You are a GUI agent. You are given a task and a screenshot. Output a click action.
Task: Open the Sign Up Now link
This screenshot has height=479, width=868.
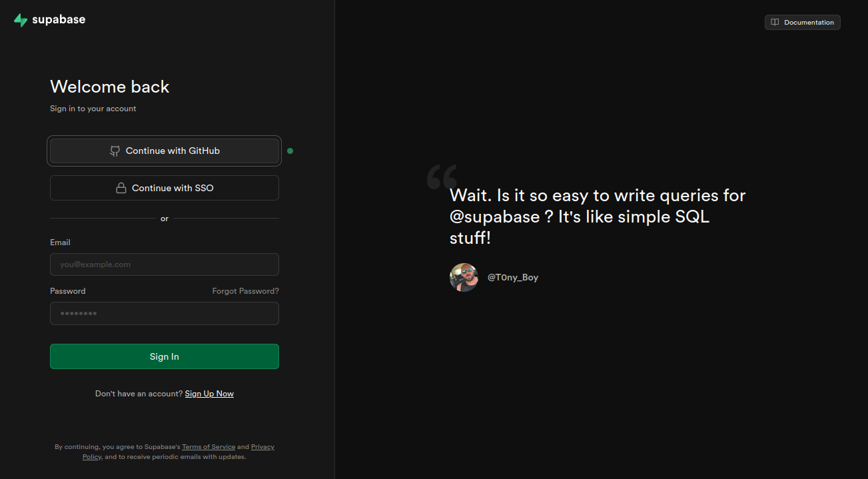tap(209, 394)
